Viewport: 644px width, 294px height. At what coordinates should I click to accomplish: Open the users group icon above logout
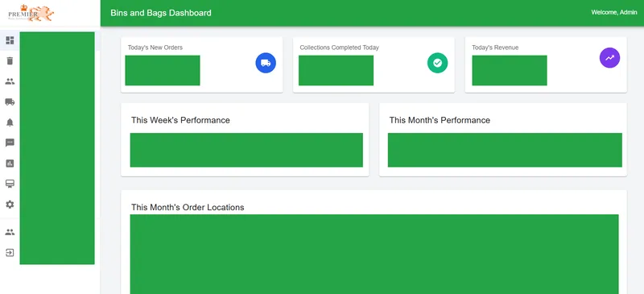coord(10,232)
